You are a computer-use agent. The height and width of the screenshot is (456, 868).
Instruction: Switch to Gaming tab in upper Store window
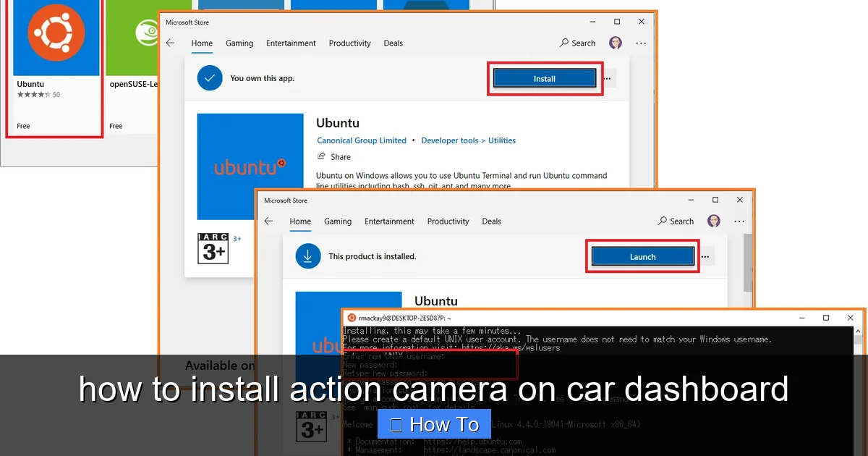coord(239,43)
